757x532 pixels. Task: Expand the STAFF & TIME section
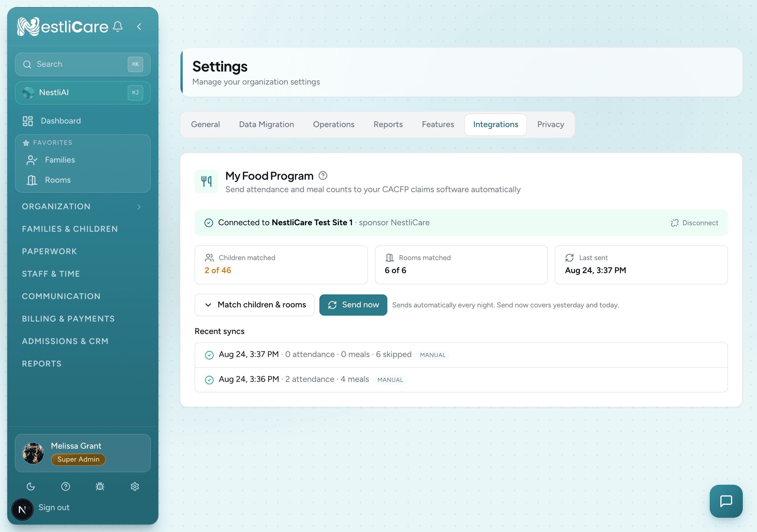tap(83, 274)
